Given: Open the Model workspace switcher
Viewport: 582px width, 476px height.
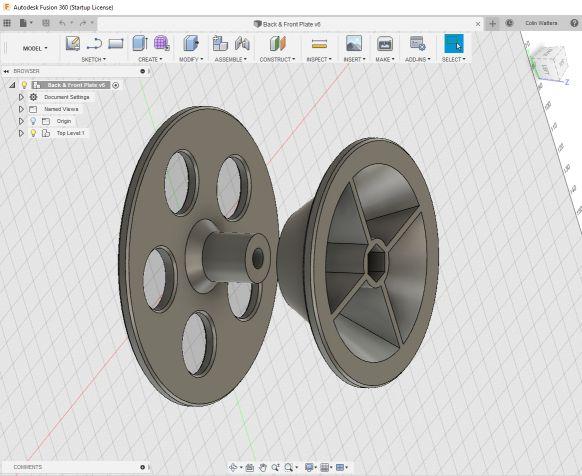Looking at the screenshot, I should [35, 48].
